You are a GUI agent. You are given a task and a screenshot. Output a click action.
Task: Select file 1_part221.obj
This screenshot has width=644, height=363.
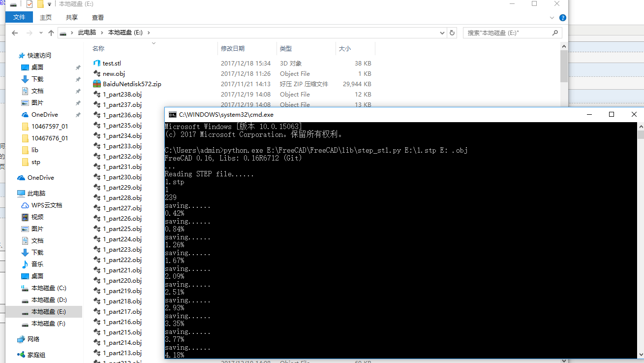pyautogui.click(x=122, y=270)
